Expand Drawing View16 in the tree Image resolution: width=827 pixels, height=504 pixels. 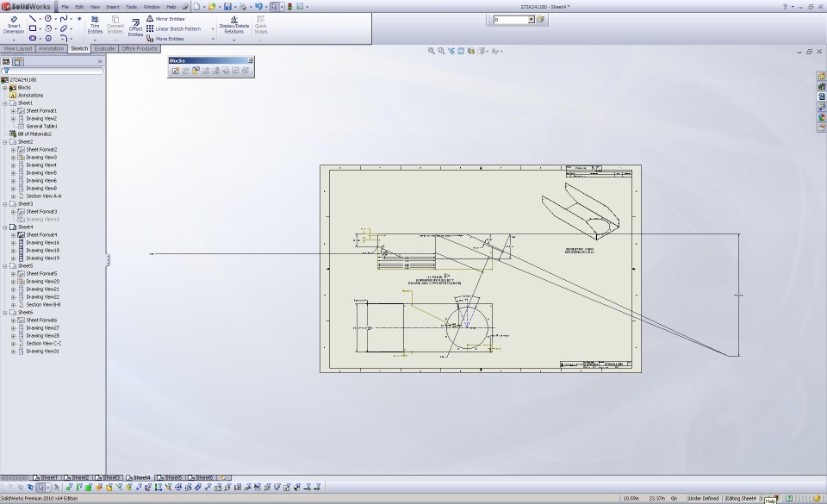coord(13,243)
